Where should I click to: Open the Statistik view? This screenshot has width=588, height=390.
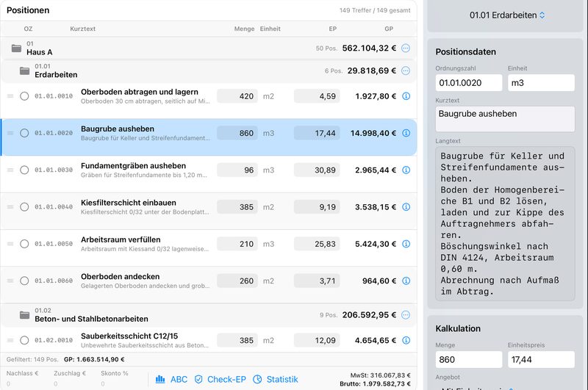point(275,380)
